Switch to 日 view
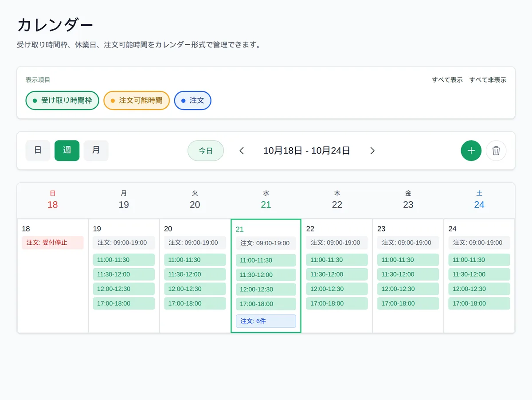Screen dimensions: 532x400 click(x=38, y=150)
